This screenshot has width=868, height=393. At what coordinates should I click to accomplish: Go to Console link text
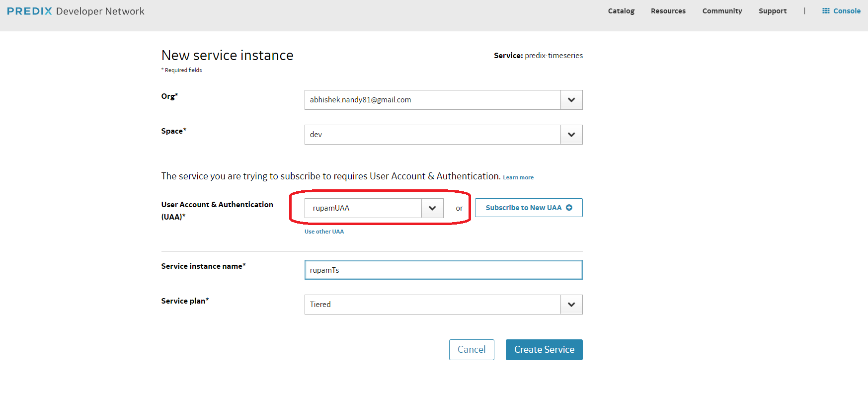(847, 11)
